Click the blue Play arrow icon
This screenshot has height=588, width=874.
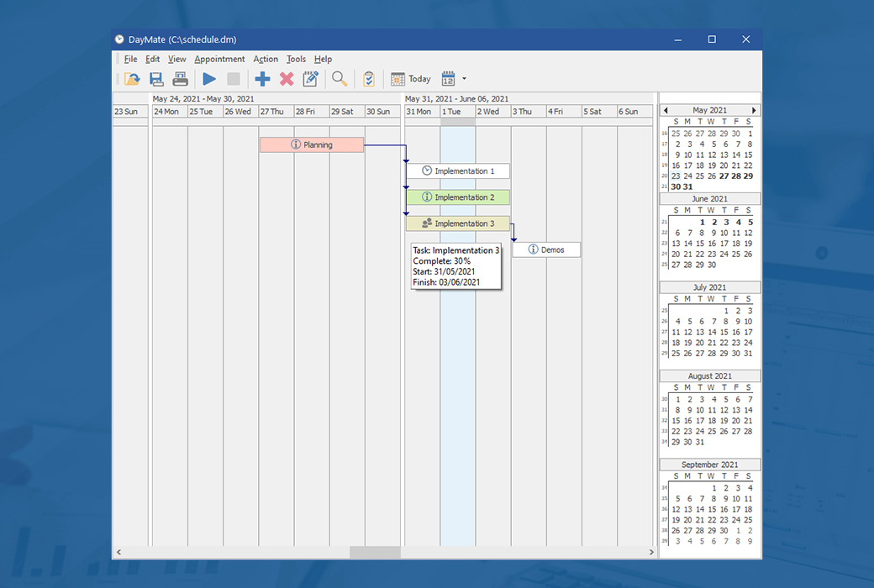209,79
